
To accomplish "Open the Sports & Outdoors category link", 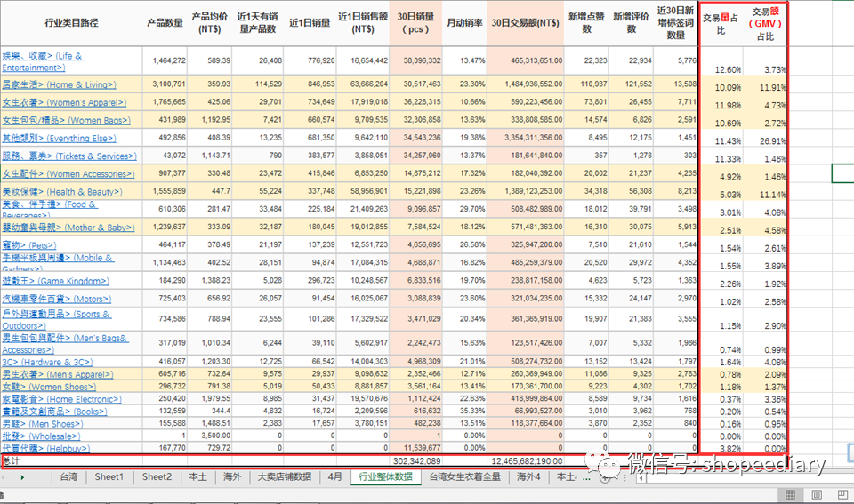I will [57, 319].
